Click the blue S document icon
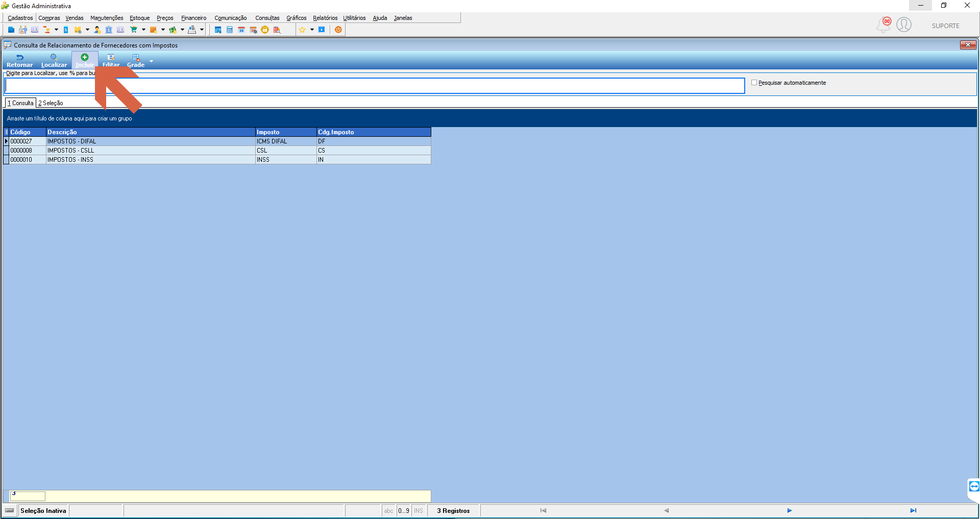The height and width of the screenshot is (519, 980). [x=66, y=30]
